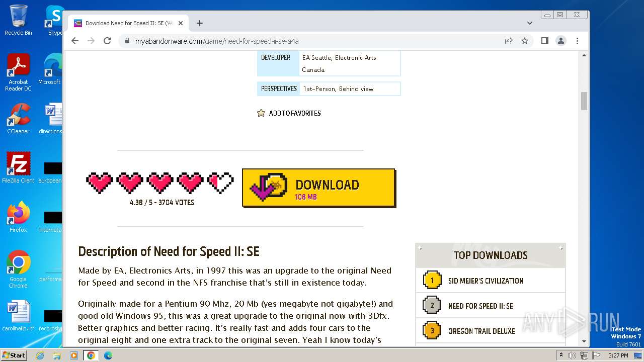Show hidden tray icons arrow
Viewport: 644px width, 362px height.
point(561,355)
